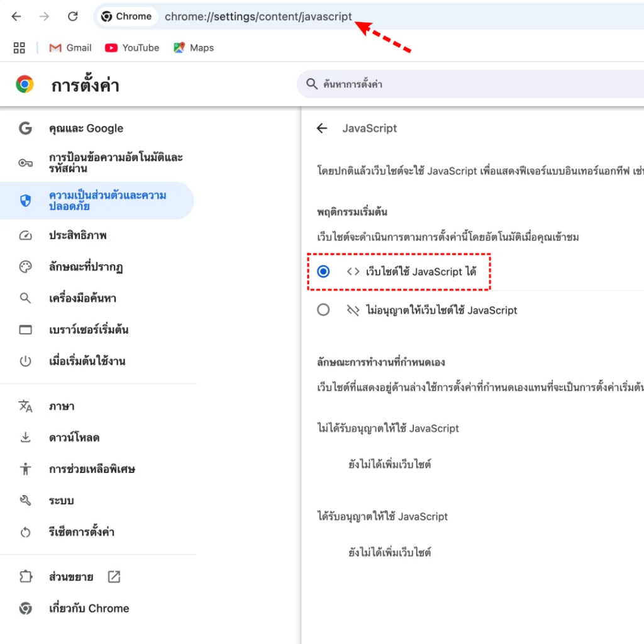Click the speedometer performance icon
Viewport: 644px width, 644px height.
click(25, 235)
